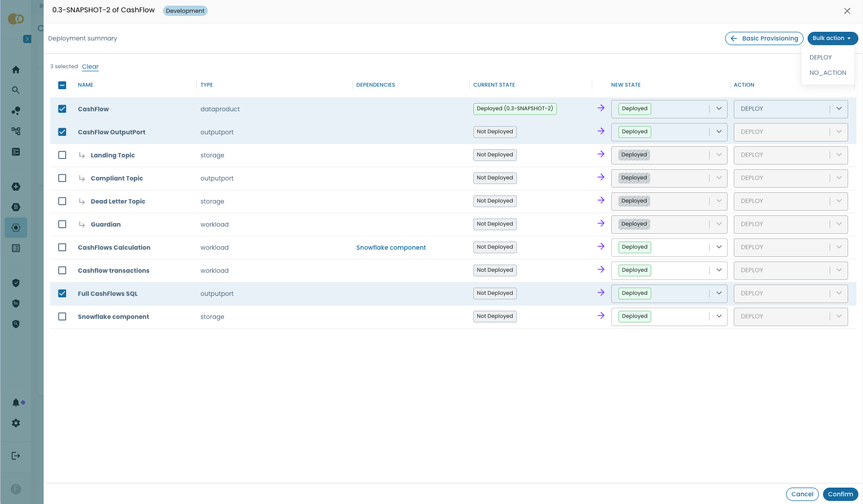This screenshot has width=863, height=504.
Task: Toggle the select-all header checkbox
Action: [62, 85]
